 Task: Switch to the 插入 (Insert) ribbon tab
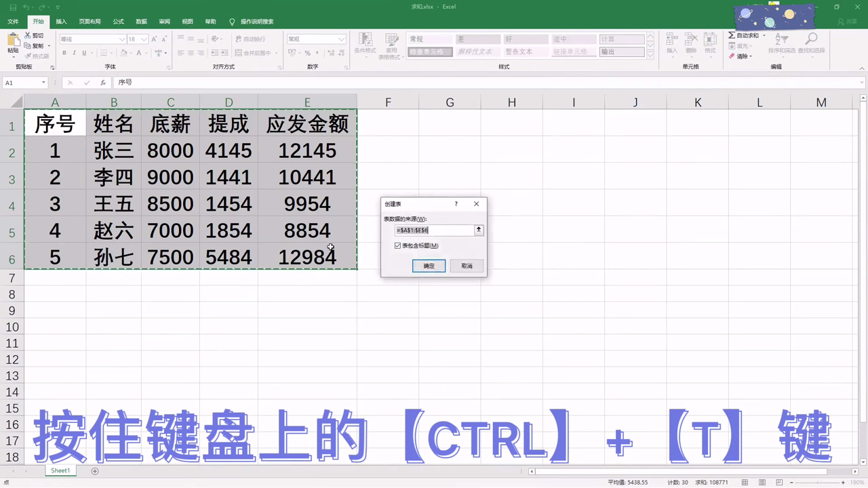click(61, 22)
